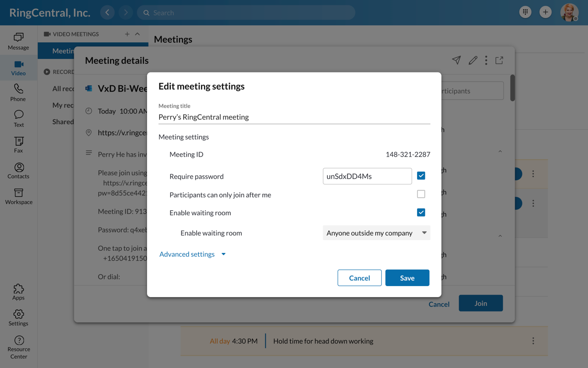588x368 pixels.
Task: Switch to the Workspace tab
Action: (18, 196)
